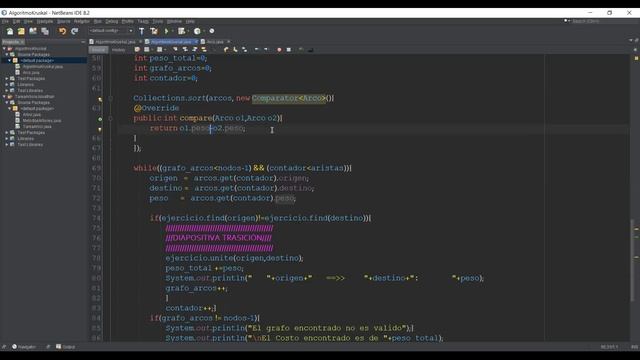Expand Test Libraries under TareaArbolJonathan

pyautogui.click(x=7, y=144)
